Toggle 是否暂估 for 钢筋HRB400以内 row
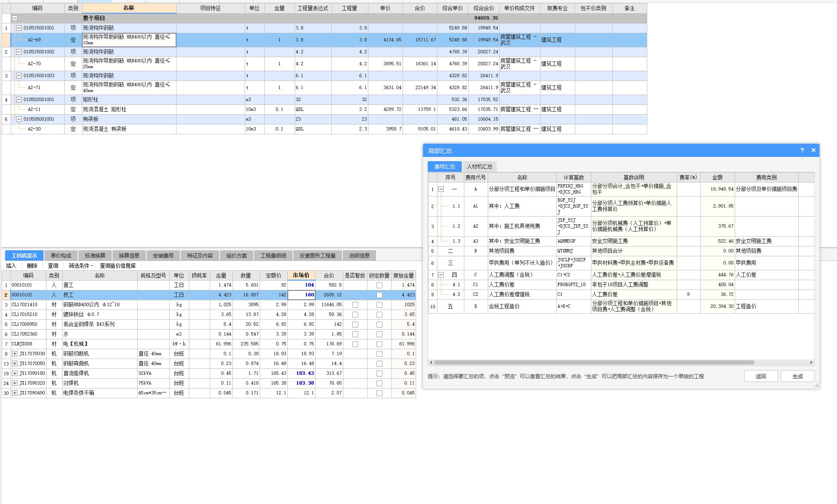 pos(355,304)
